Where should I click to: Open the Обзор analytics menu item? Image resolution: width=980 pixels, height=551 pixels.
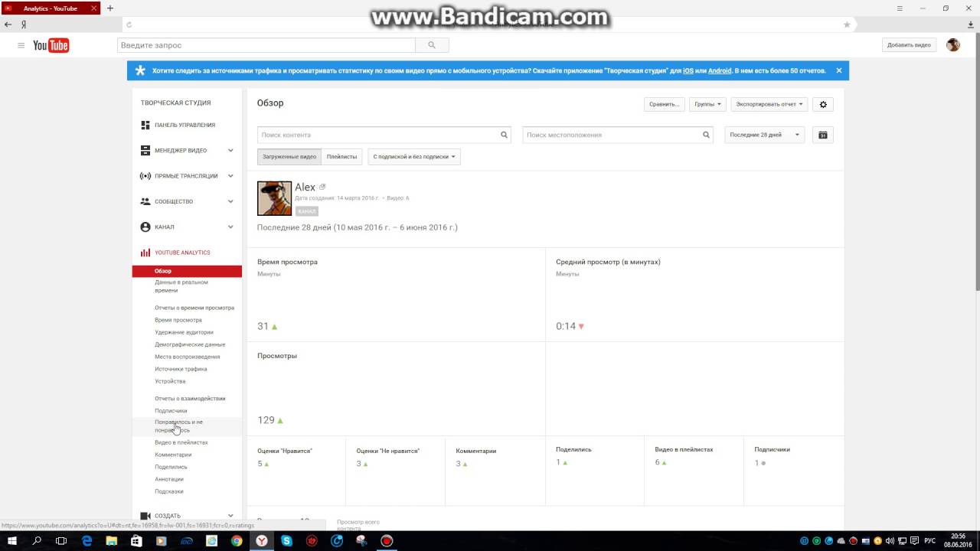tap(187, 271)
